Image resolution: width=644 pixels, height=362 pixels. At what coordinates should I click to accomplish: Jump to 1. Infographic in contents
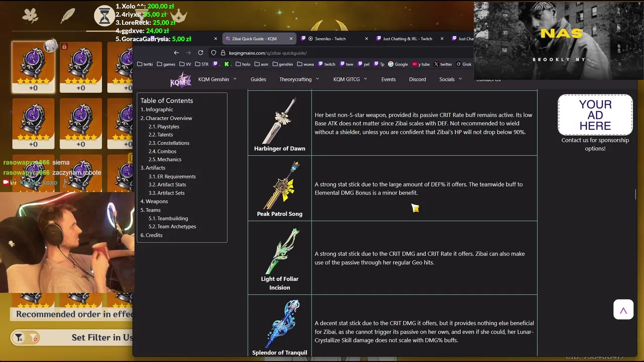[157, 110]
